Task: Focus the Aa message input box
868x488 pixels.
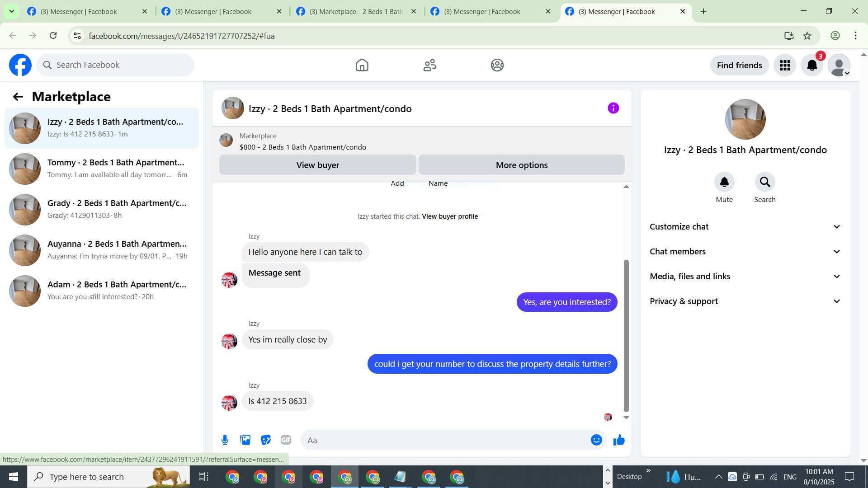Action: pos(445,440)
